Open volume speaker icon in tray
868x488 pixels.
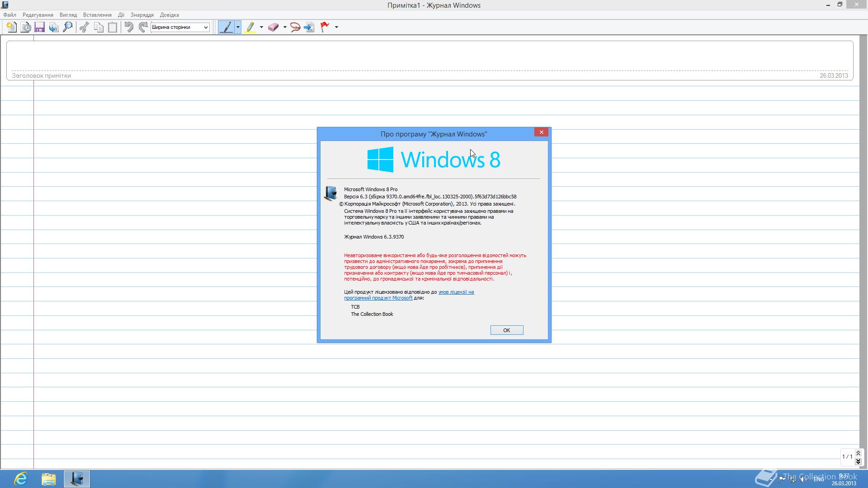(804, 479)
